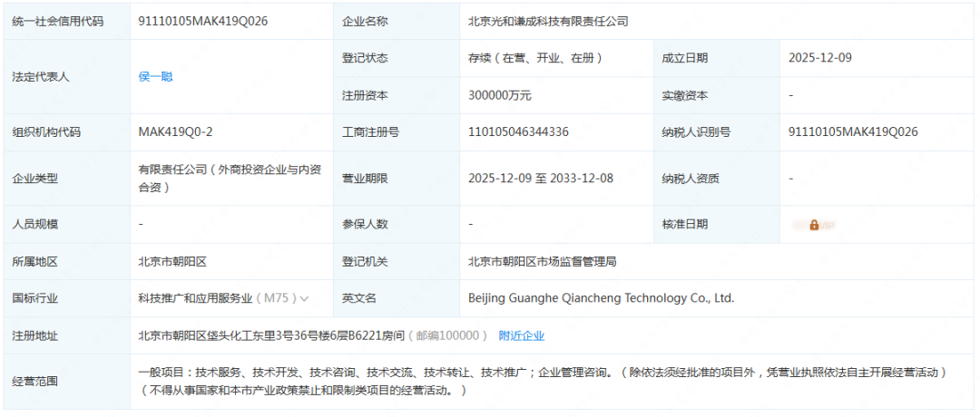Click the 企业名称 label cell
This screenshot has width=980, height=417.
click(397, 21)
